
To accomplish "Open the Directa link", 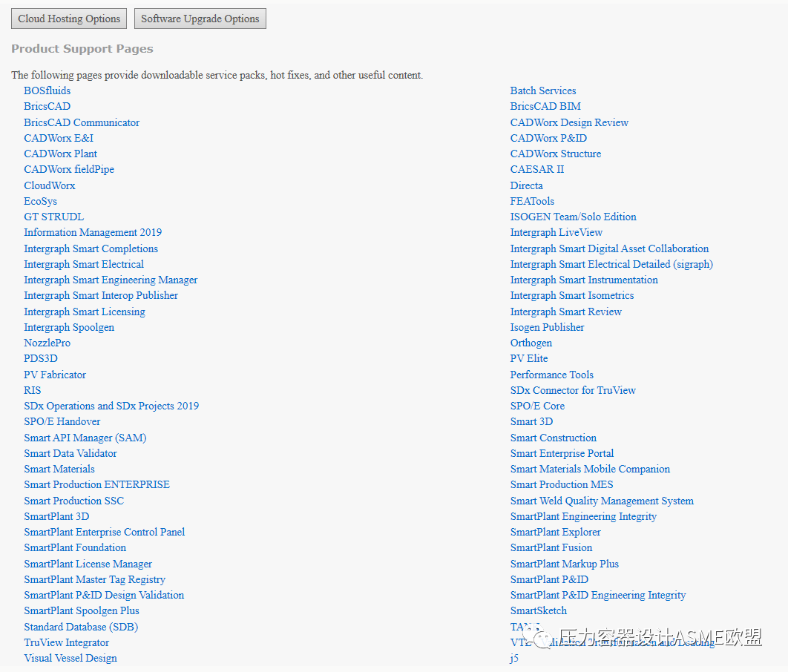I will tap(526, 185).
